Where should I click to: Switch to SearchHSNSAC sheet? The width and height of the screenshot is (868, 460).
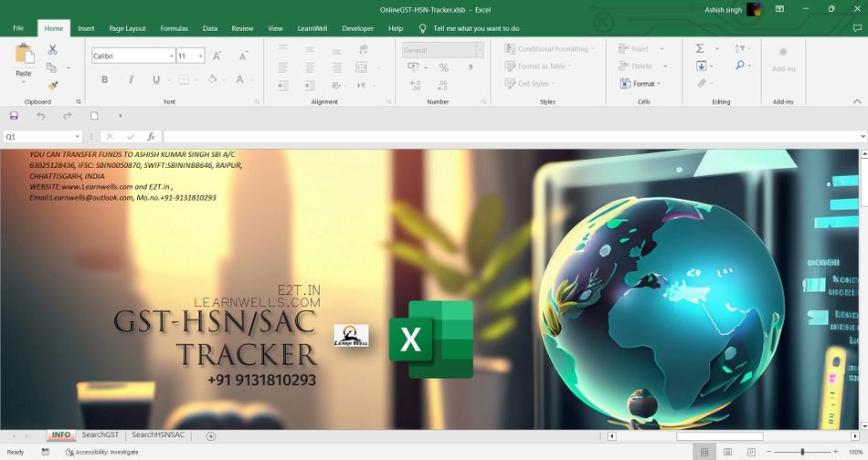point(158,435)
